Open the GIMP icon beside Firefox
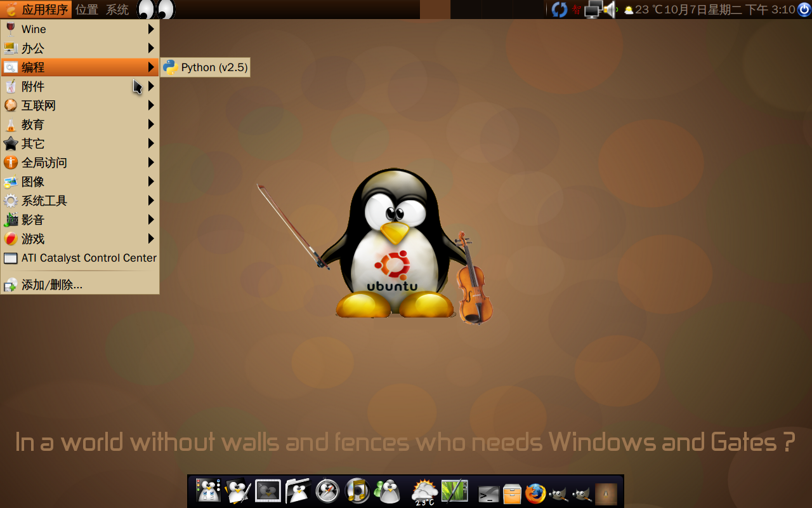The height and width of the screenshot is (508, 812). tap(558, 493)
